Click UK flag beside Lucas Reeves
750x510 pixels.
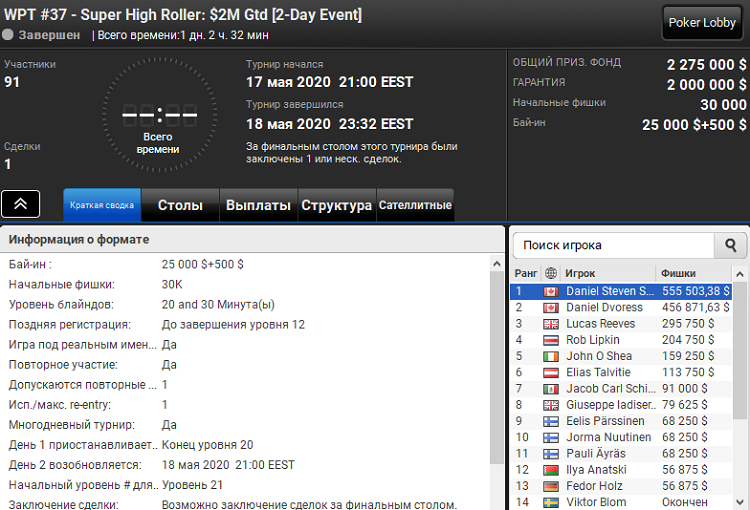(x=551, y=324)
